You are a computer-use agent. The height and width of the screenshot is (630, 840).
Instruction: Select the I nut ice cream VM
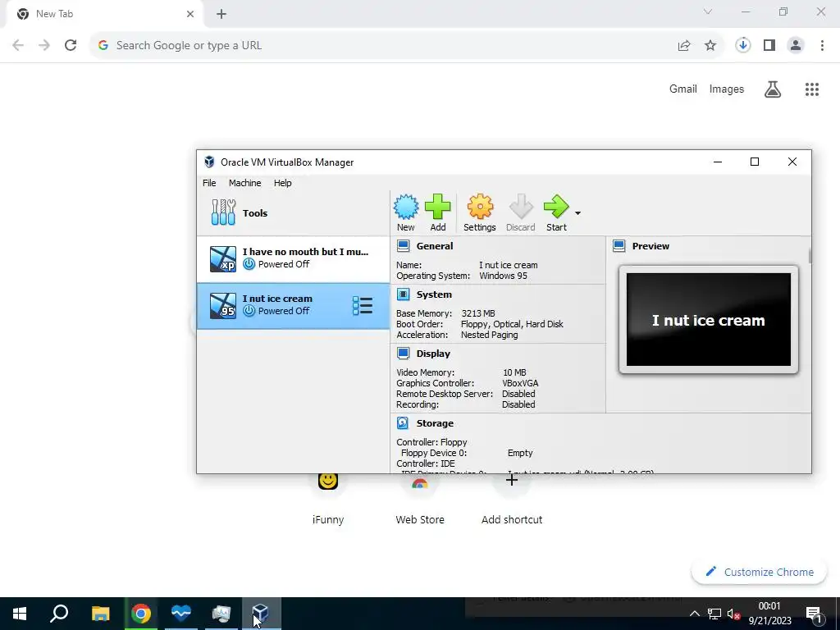click(x=293, y=306)
